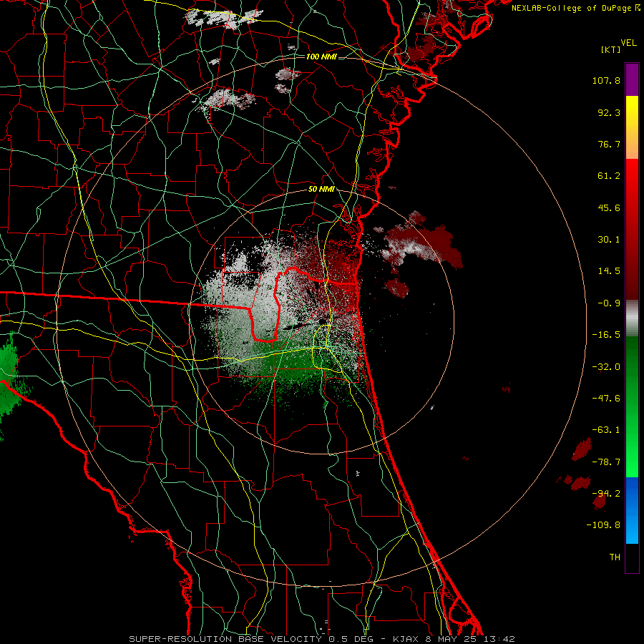Click the 76.7 legend value
The height and width of the screenshot is (644, 644).
609,144
